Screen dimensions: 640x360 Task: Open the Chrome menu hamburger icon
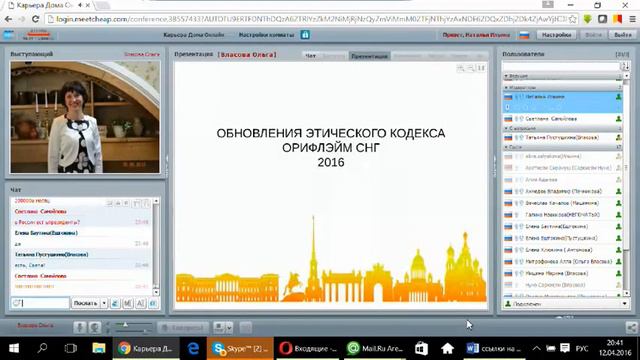pos(632,19)
